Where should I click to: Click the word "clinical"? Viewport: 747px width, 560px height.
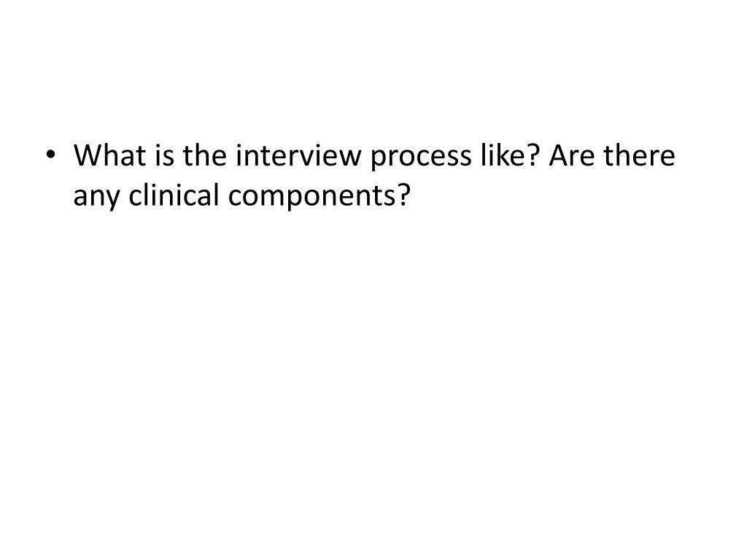click(174, 195)
